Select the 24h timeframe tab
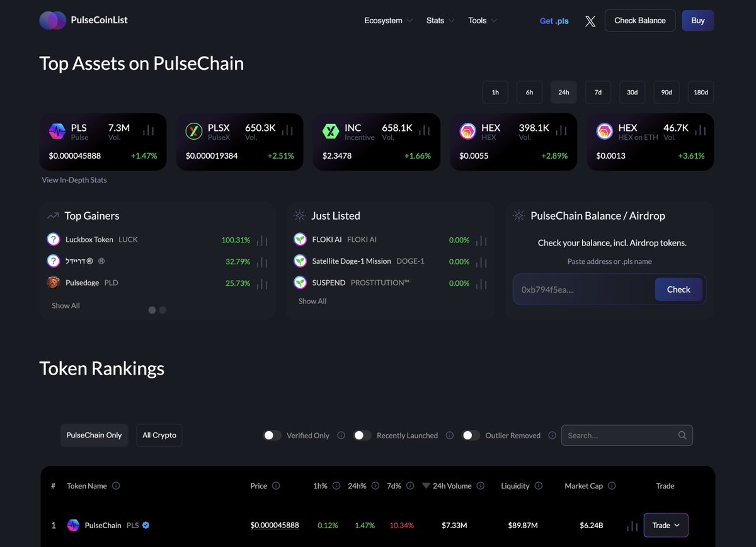The height and width of the screenshot is (547, 756). click(564, 93)
